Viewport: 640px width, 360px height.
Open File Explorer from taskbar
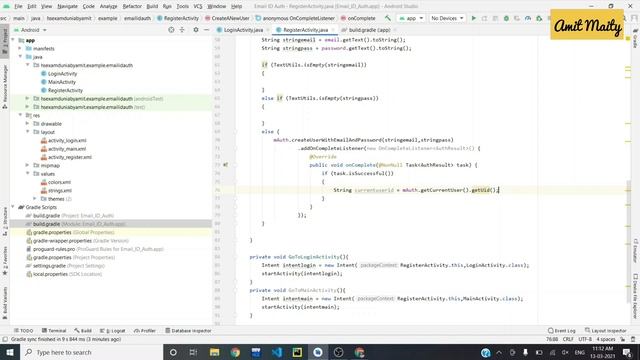[x=214, y=352]
